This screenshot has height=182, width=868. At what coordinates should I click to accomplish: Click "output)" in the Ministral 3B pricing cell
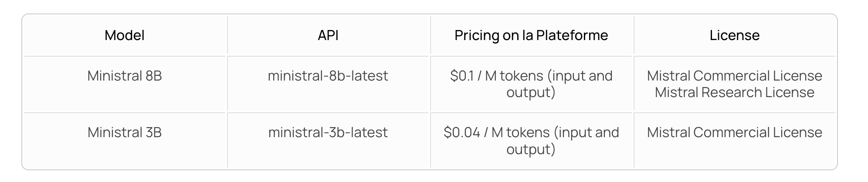click(x=531, y=150)
